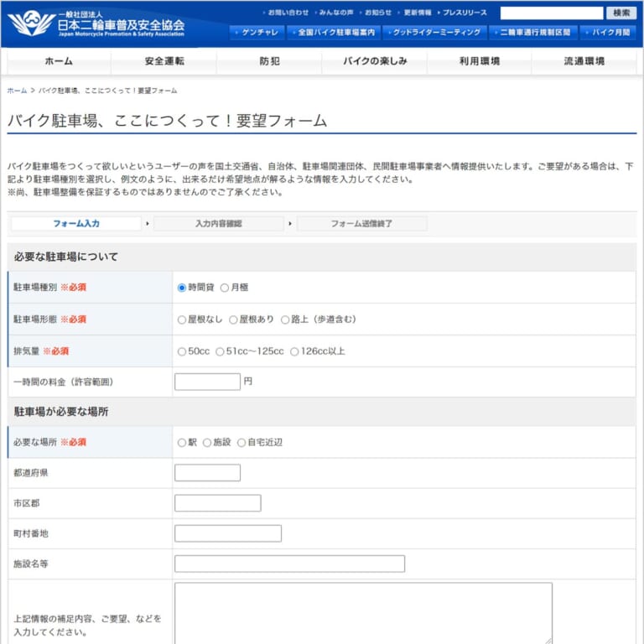Select 自宅近辺 location radio
Viewport: 644px width, 644px height.
[241, 443]
